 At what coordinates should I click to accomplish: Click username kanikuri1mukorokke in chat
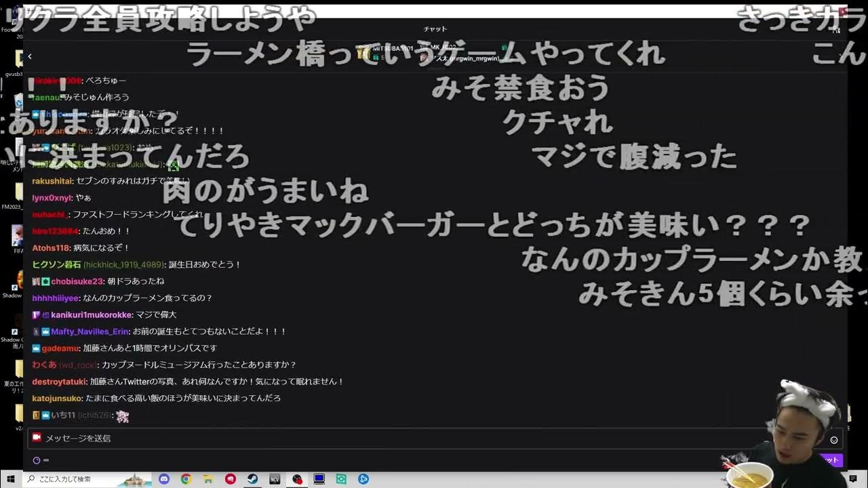(x=92, y=314)
